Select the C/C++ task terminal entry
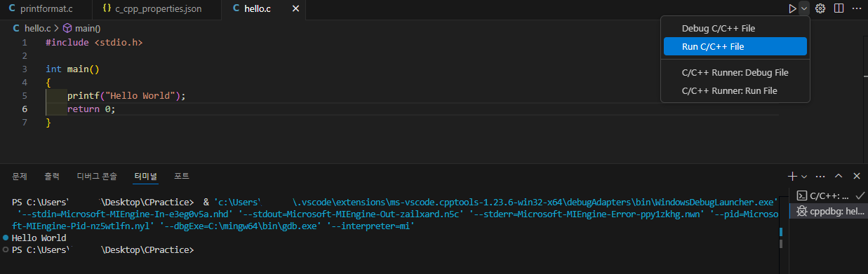 pyautogui.click(x=829, y=196)
